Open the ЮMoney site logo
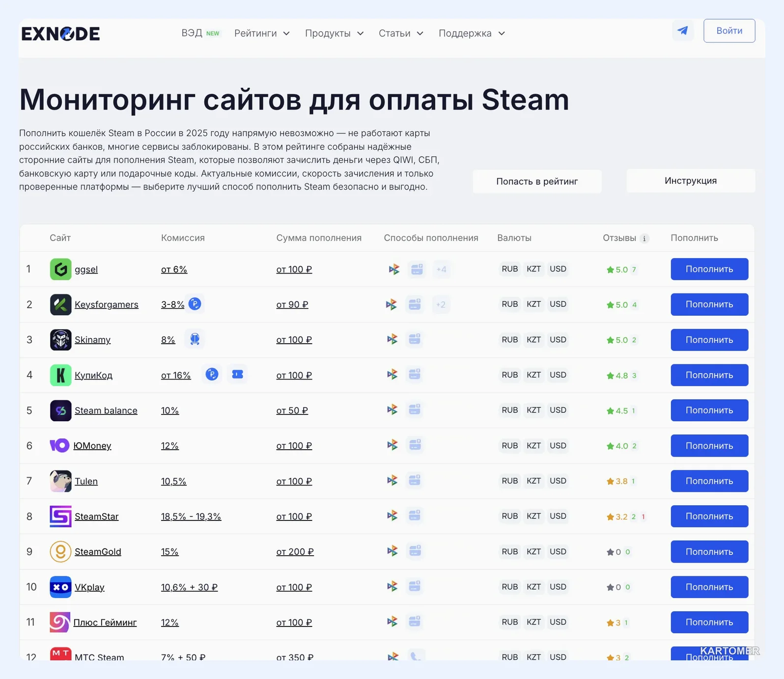 60,445
